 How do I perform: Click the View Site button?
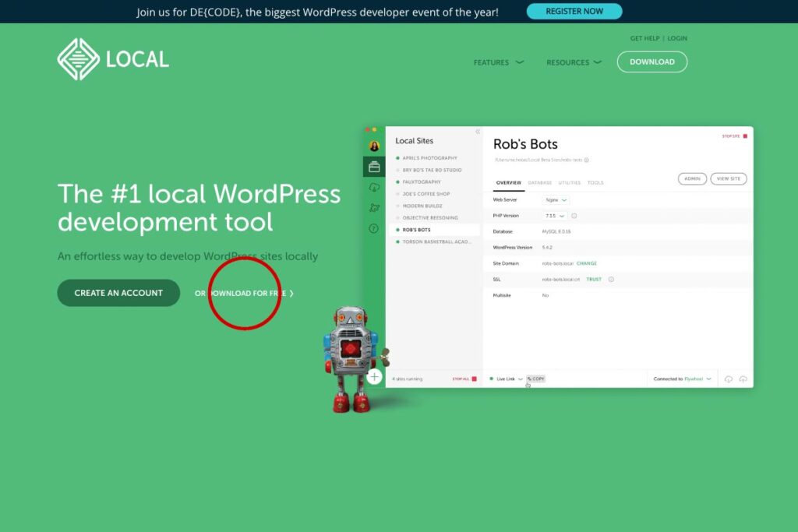(x=729, y=179)
